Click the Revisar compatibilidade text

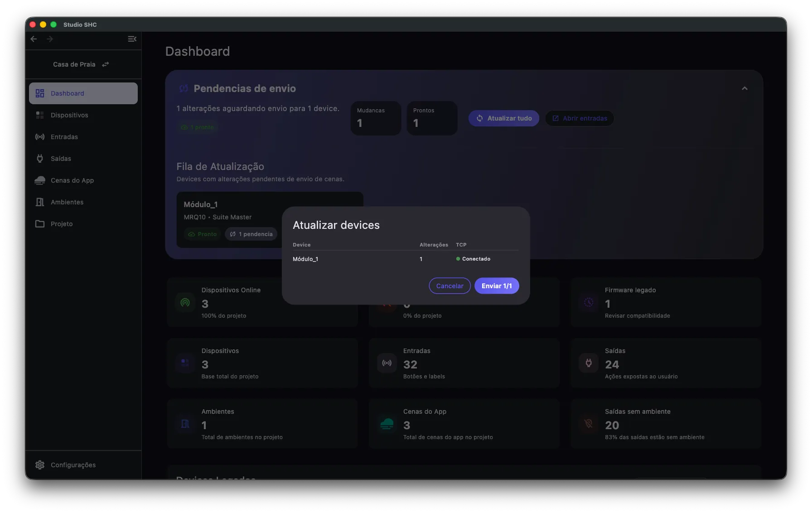pos(637,316)
